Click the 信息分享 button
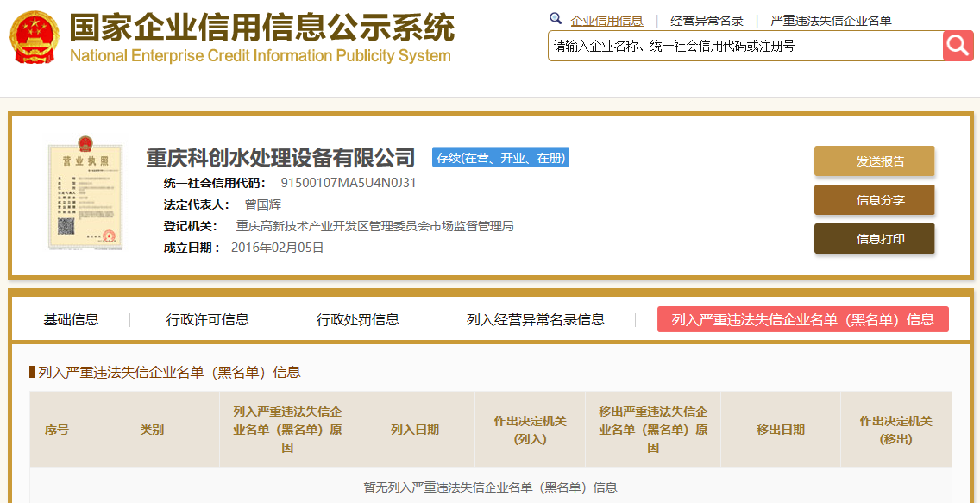This screenshot has width=980, height=503. [874, 200]
